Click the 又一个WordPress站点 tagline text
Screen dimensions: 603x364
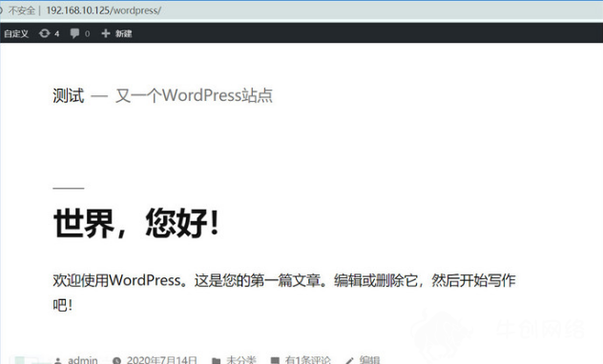tap(195, 95)
